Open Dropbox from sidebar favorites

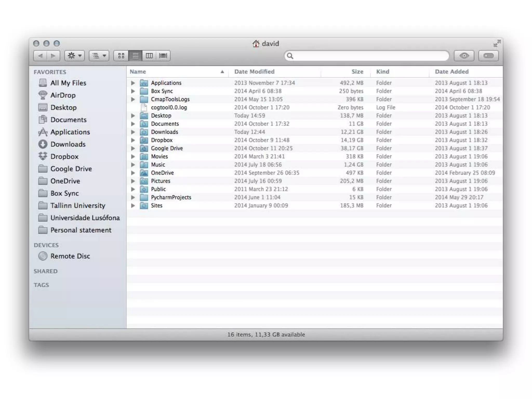click(64, 156)
